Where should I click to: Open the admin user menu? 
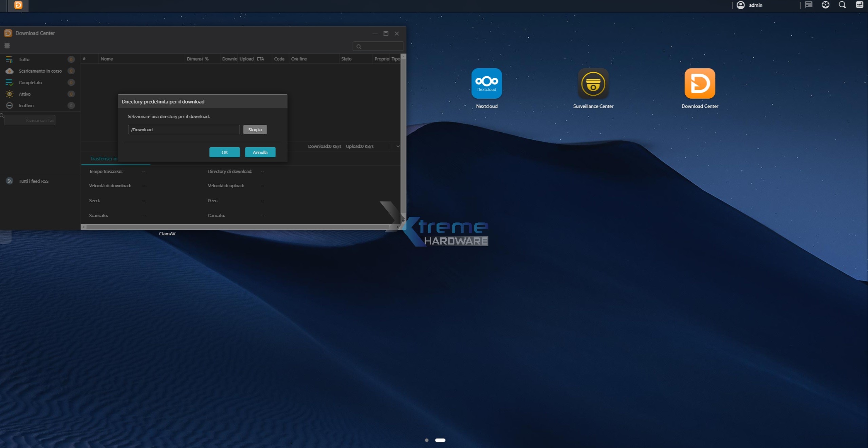(750, 5)
